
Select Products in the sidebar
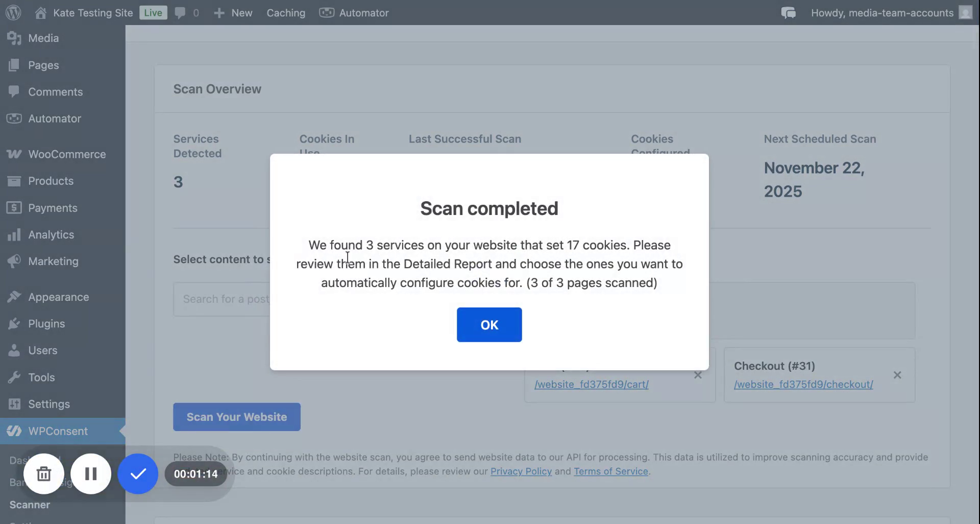click(51, 181)
